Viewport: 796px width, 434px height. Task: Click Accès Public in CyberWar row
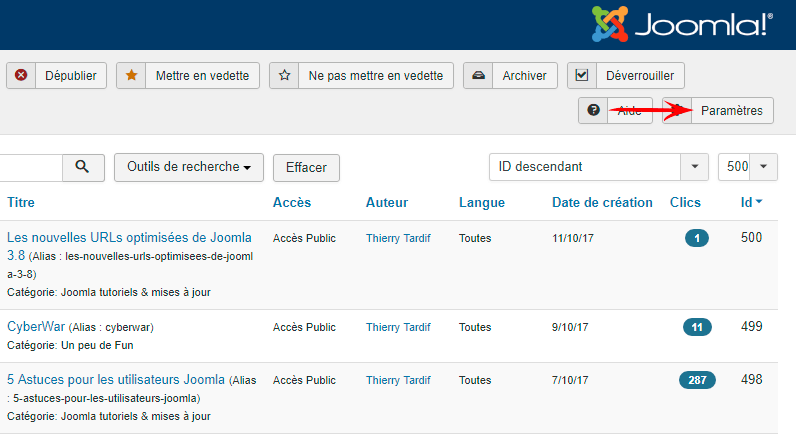tap(304, 327)
